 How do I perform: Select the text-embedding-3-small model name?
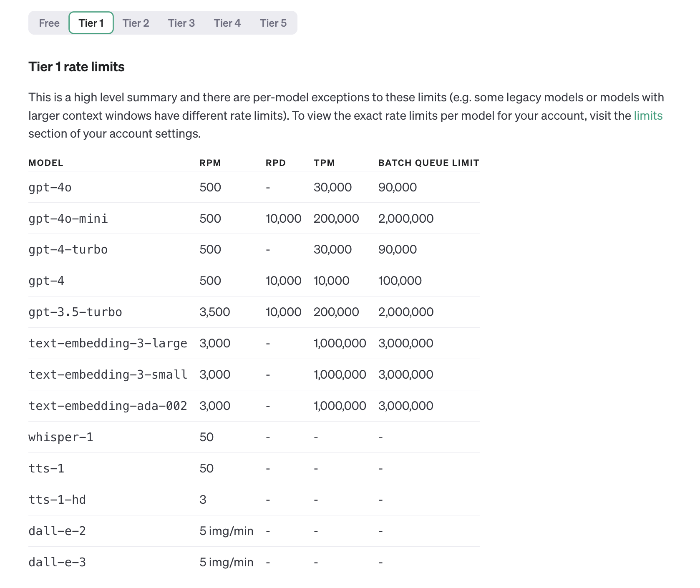[108, 374]
